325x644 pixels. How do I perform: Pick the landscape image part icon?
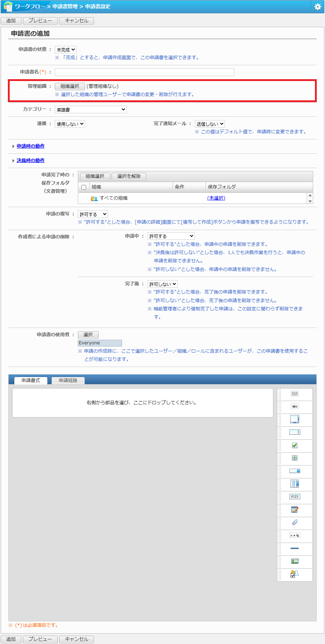[295, 562]
